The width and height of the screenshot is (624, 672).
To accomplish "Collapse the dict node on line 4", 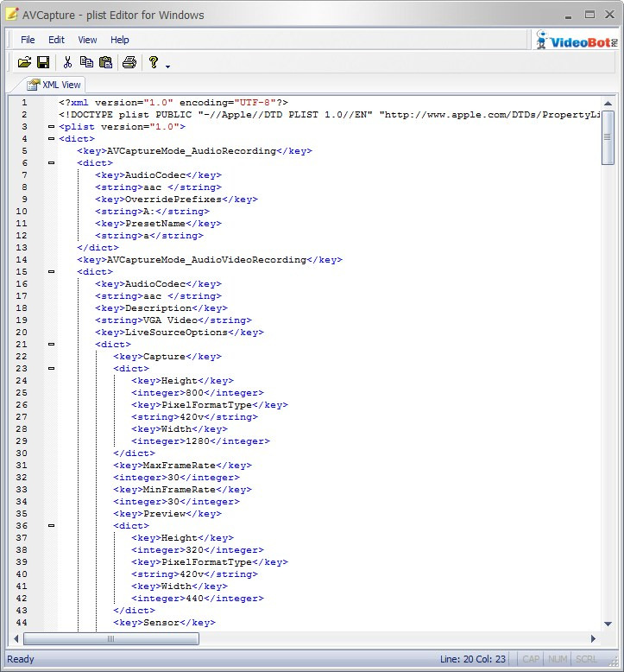I will click(52, 138).
